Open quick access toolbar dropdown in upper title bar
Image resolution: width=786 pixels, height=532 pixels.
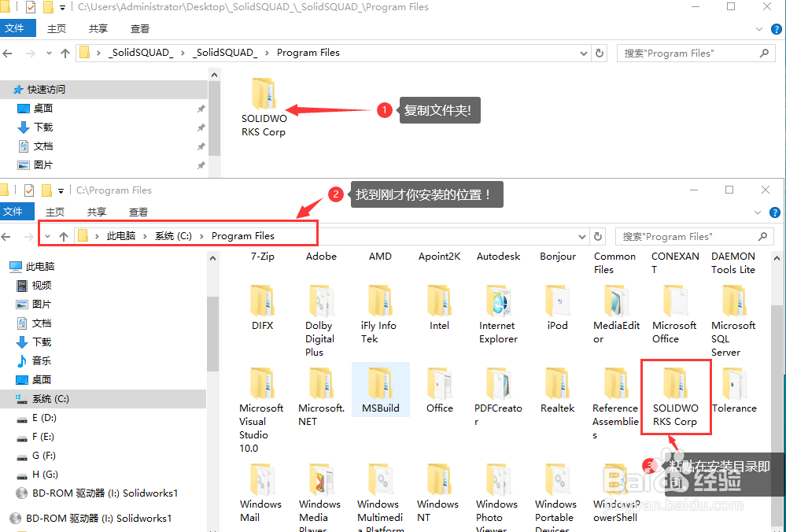[x=62, y=8]
